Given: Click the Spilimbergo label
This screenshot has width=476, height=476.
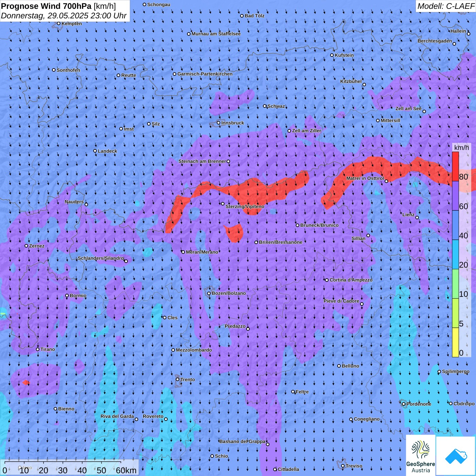Looking at the screenshot, I should [x=456, y=371].
